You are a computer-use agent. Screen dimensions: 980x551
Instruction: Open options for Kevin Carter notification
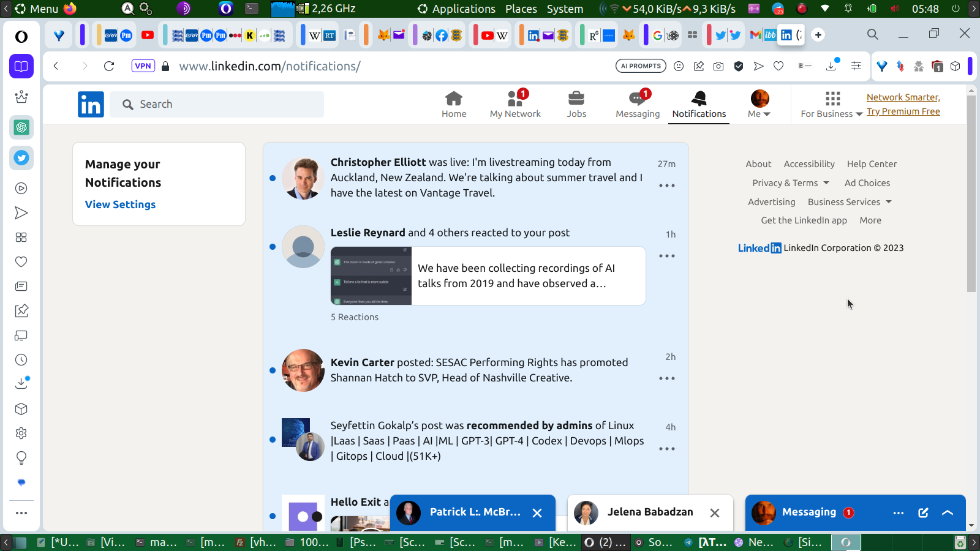667,378
